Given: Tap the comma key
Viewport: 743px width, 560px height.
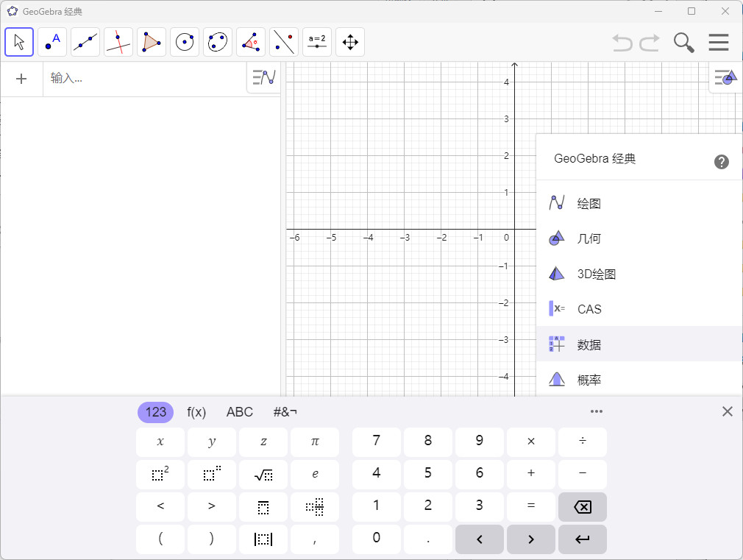Looking at the screenshot, I should 315,539.
